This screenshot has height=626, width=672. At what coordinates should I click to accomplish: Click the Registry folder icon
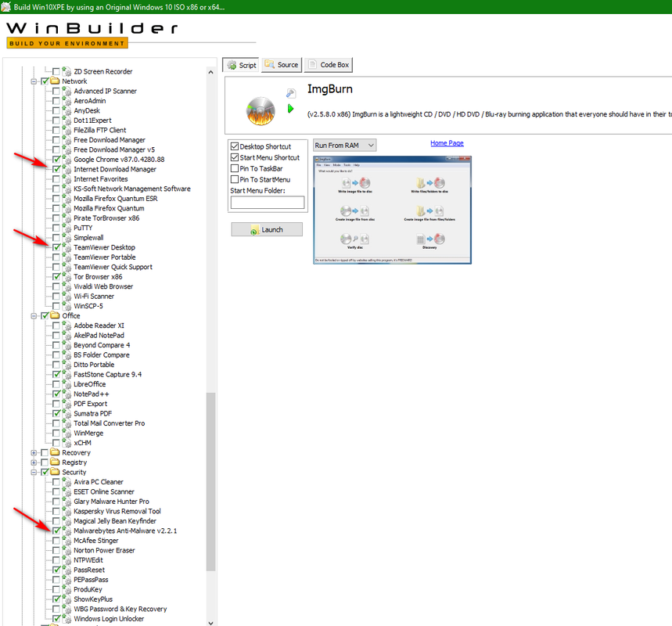coord(55,462)
